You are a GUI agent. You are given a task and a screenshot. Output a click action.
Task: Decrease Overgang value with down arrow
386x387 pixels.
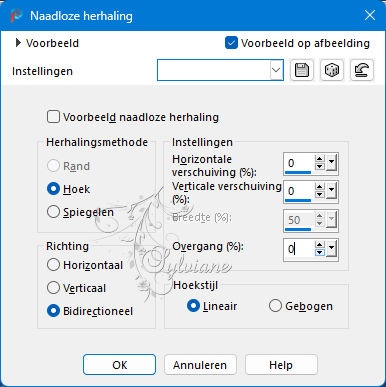(319, 252)
